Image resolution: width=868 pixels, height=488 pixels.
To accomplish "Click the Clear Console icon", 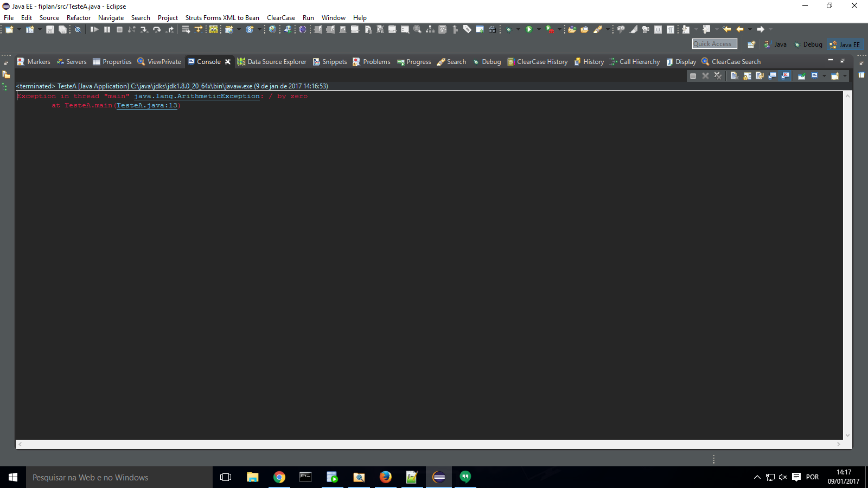I will [x=734, y=76].
